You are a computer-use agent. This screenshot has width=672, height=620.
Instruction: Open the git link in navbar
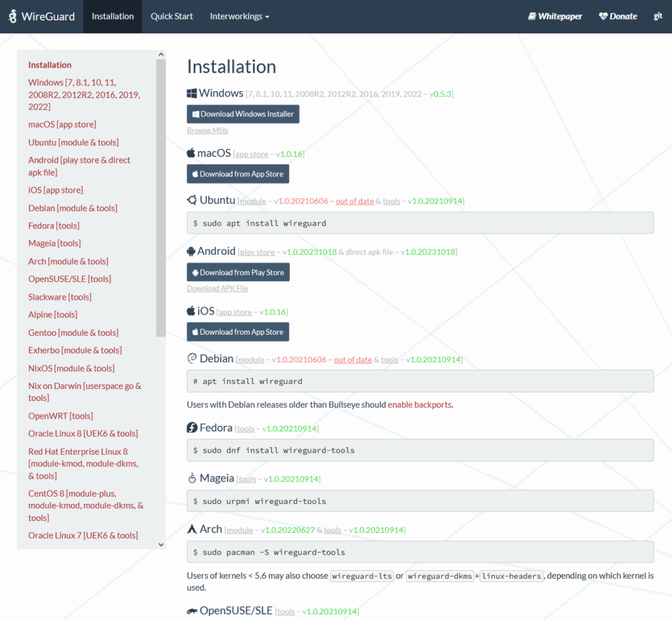click(x=658, y=16)
